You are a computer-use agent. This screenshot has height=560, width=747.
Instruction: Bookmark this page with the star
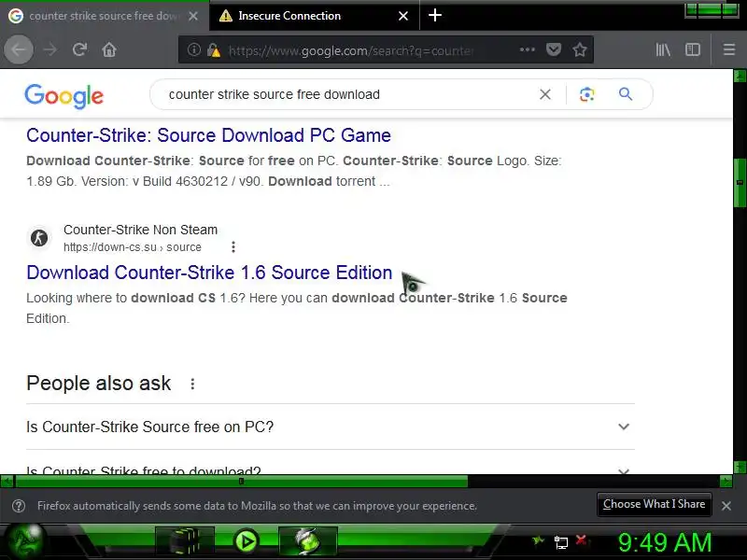579,49
